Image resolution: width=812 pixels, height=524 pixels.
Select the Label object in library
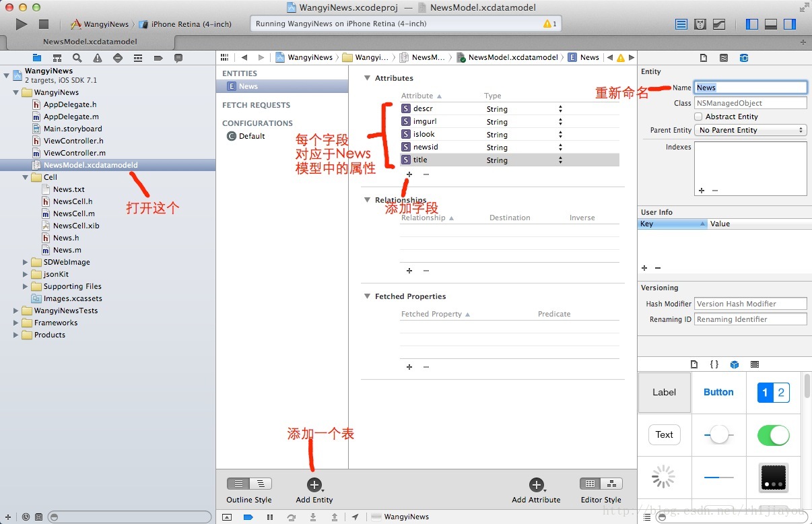click(665, 393)
